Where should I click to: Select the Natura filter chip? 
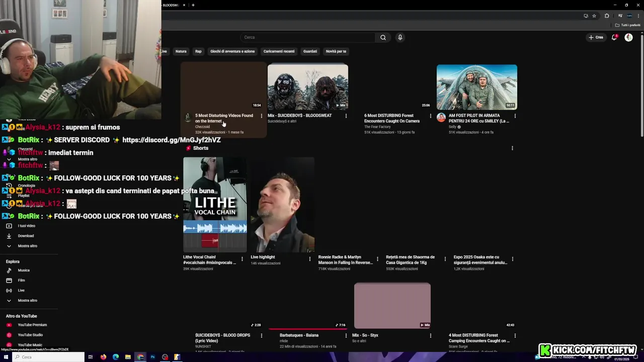tap(181, 51)
